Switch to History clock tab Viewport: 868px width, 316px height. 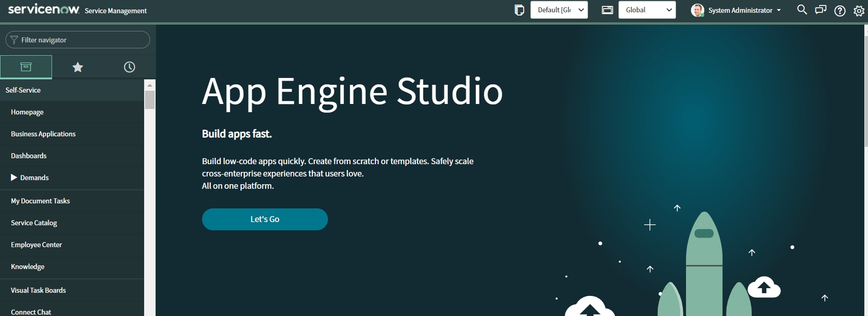[130, 67]
